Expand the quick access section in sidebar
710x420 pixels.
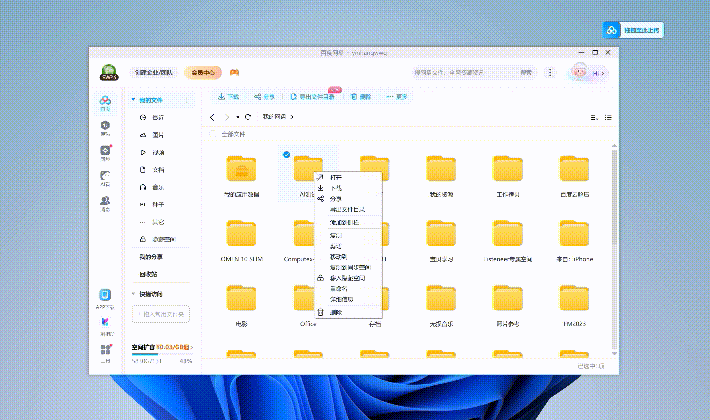[133, 294]
